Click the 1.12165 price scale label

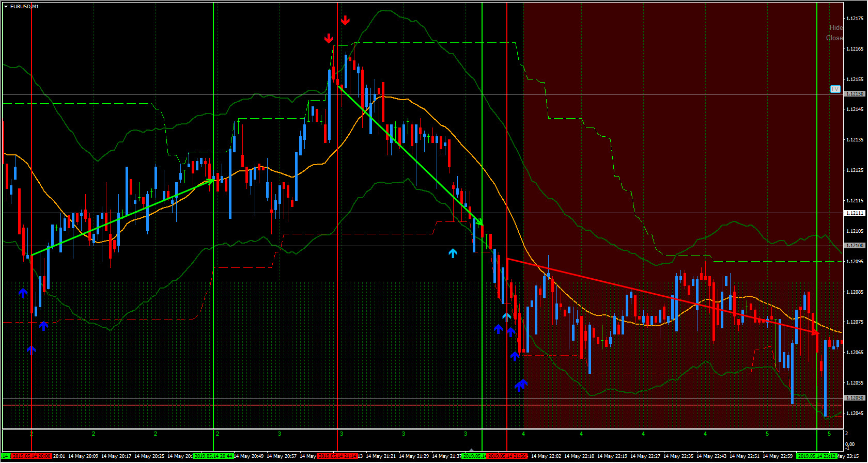855,49
